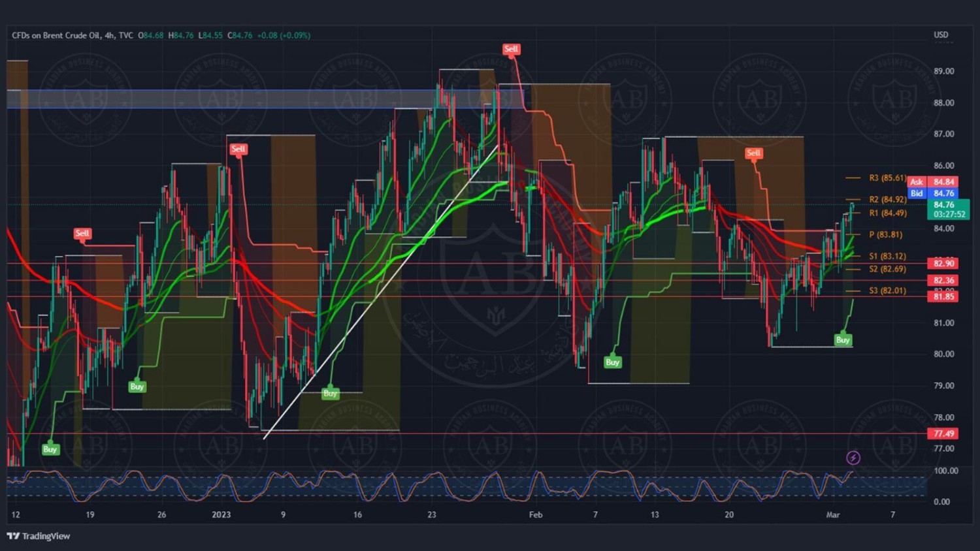Click the Sell signal above the mid-February peak
The width and height of the screenshot is (980, 551).
point(753,153)
